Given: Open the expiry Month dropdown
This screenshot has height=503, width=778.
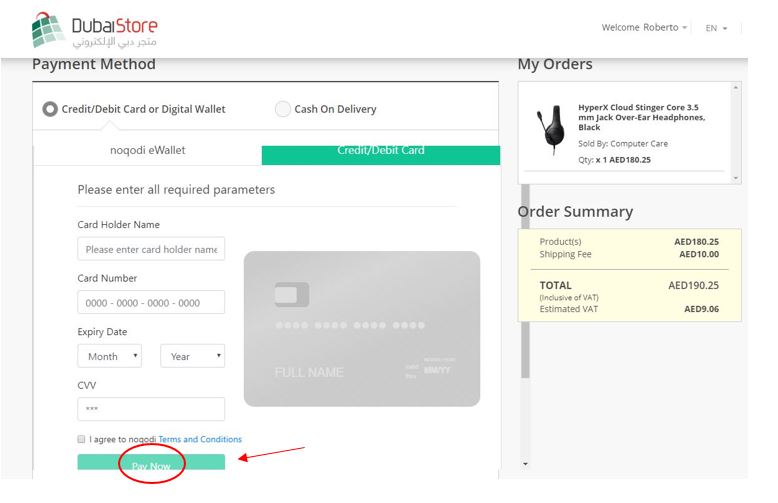Looking at the screenshot, I should coord(110,356).
